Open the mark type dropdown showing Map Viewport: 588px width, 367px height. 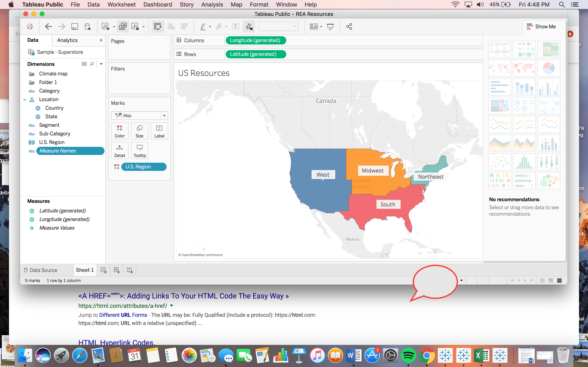pyautogui.click(x=165, y=116)
